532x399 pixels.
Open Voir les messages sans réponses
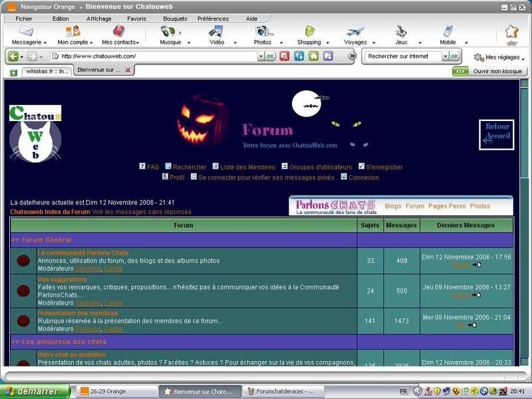click(x=142, y=211)
